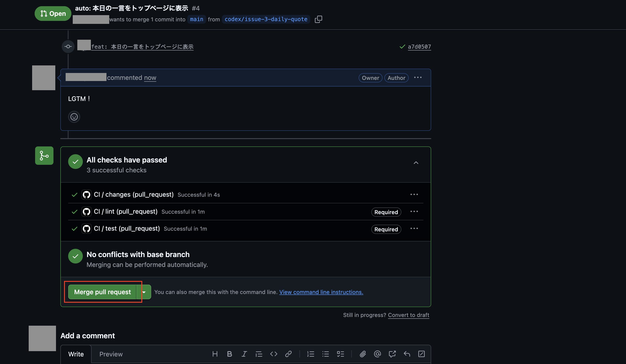626x364 pixels.
Task: Click the Heading formatting icon
Action: pos(215,354)
